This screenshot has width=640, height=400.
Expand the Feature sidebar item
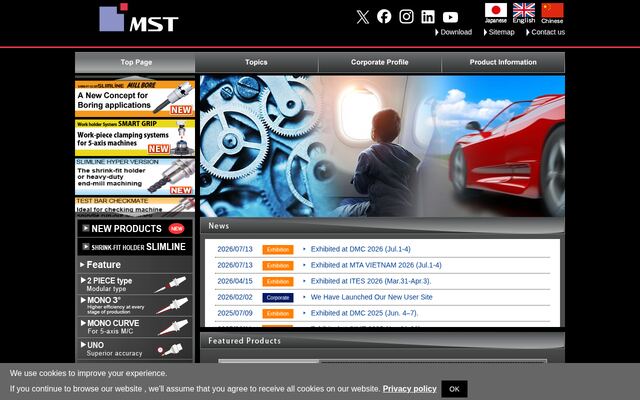click(x=135, y=265)
